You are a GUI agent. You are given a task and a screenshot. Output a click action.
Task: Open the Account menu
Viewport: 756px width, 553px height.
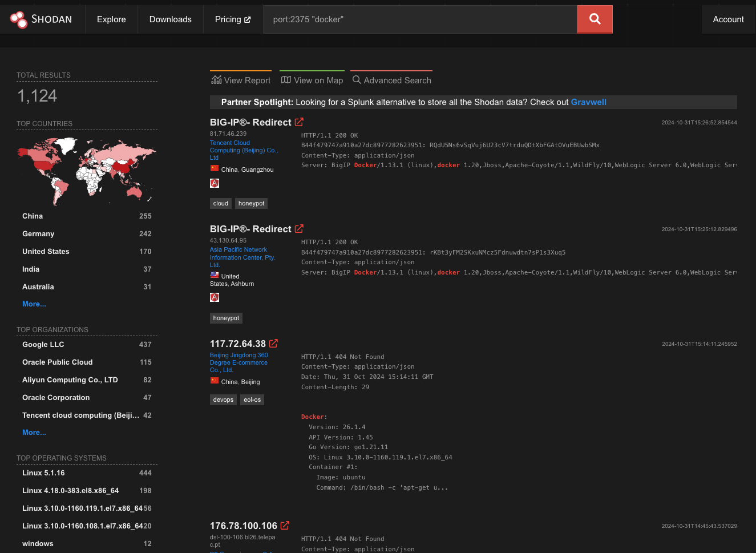728,19
